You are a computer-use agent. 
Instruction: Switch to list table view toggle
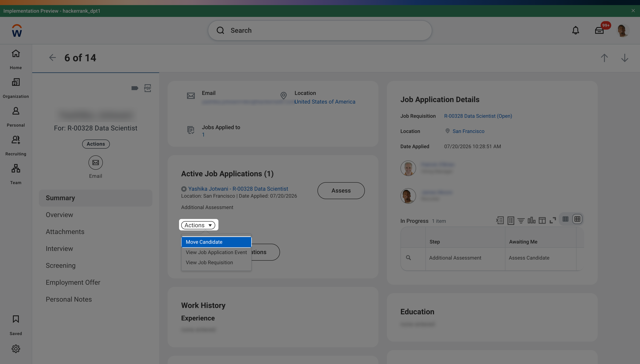[x=565, y=219]
